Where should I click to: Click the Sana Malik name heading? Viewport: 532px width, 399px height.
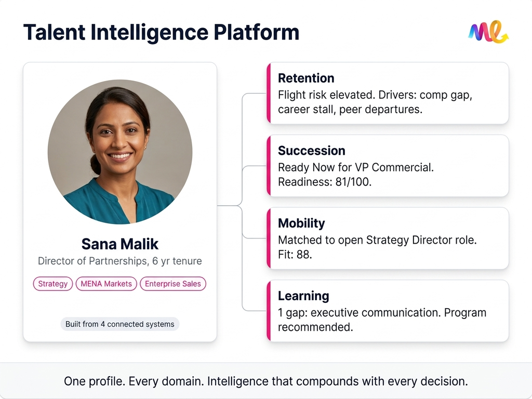coord(120,244)
